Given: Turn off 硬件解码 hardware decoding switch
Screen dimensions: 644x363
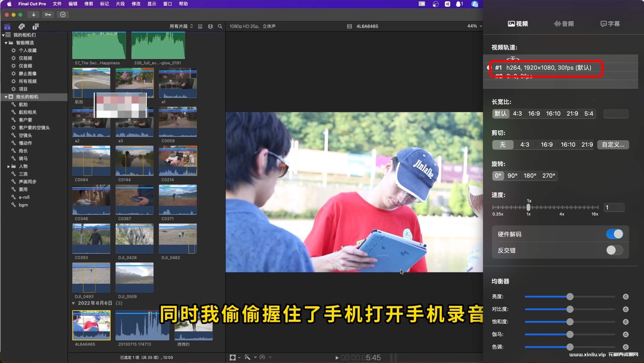Looking at the screenshot, I should point(615,234).
